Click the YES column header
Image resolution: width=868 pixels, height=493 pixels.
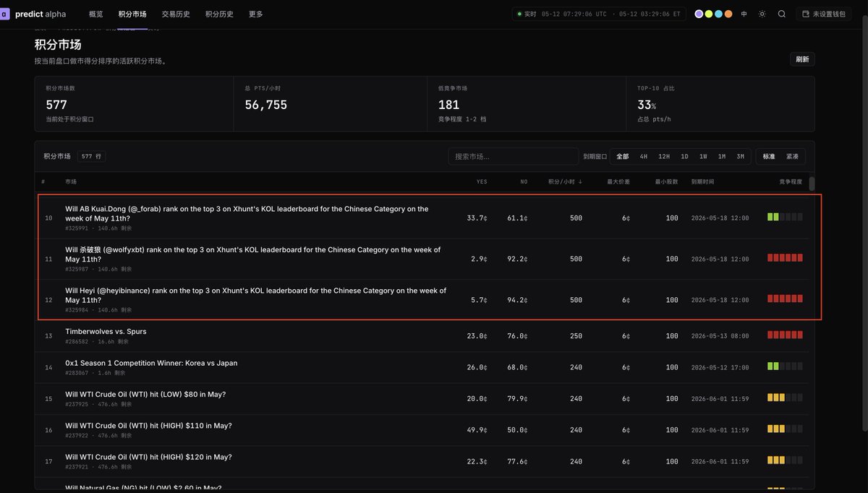[x=482, y=181]
